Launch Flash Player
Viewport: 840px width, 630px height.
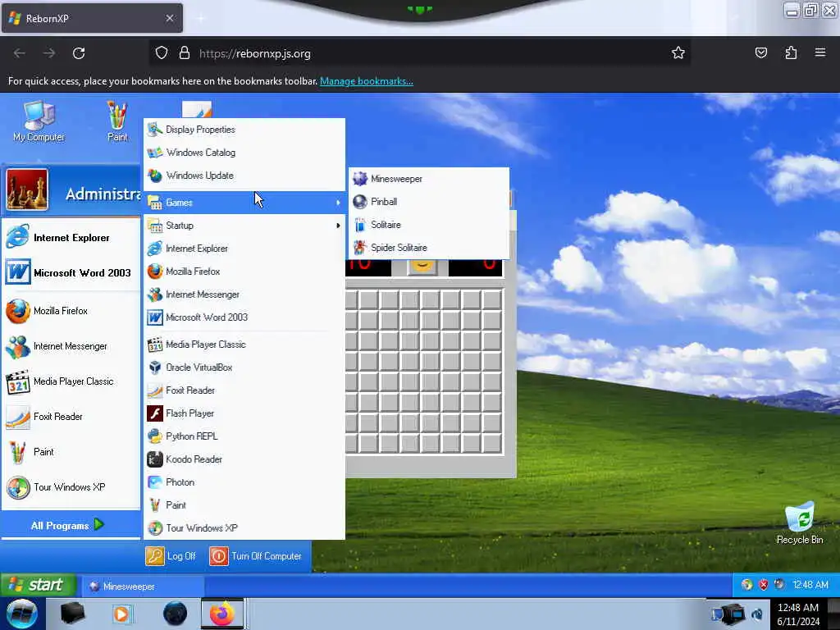(244, 413)
